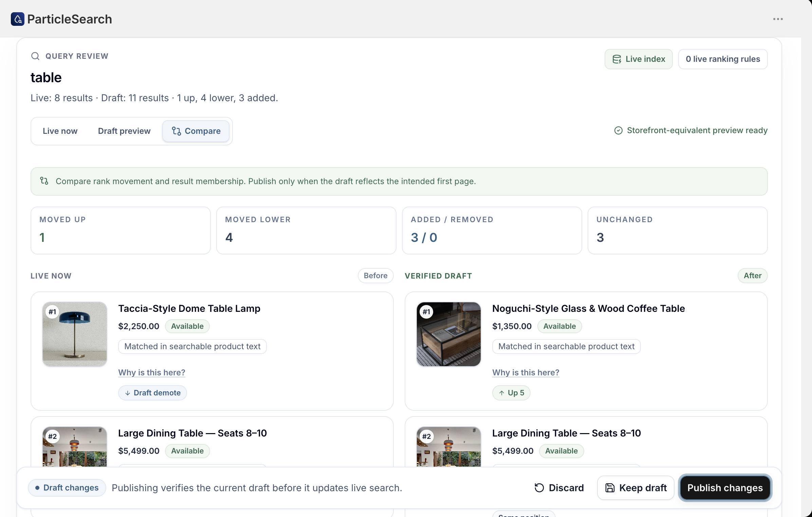Image resolution: width=812 pixels, height=517 pixels.
Task: Click Live Now Large Dining Table title
Action: click(x=192, y=433)
